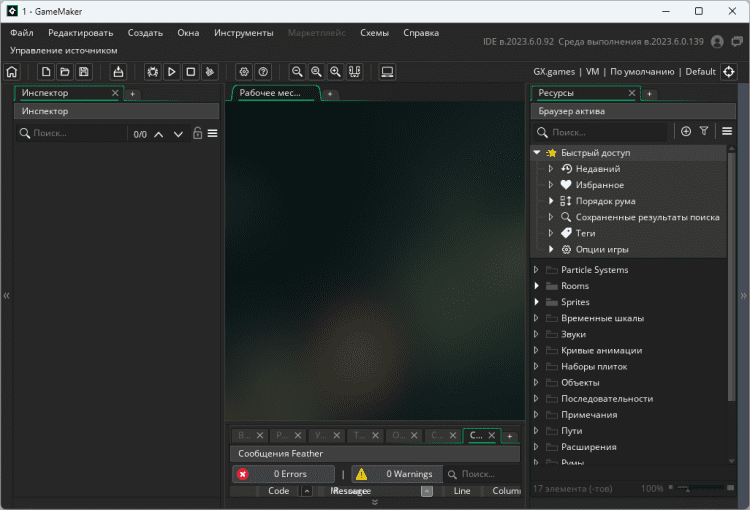Screen dimensions: 750x510
Task: Click the asset browser search field
Action: click(606, 132)
